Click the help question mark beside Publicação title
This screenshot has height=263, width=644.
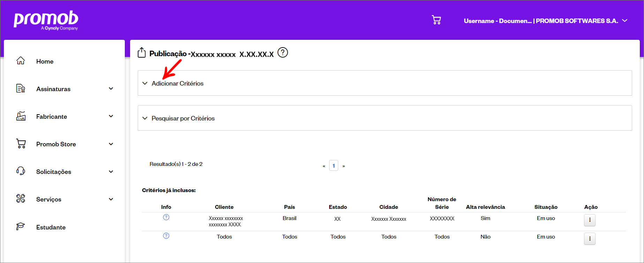click(283, 53)
